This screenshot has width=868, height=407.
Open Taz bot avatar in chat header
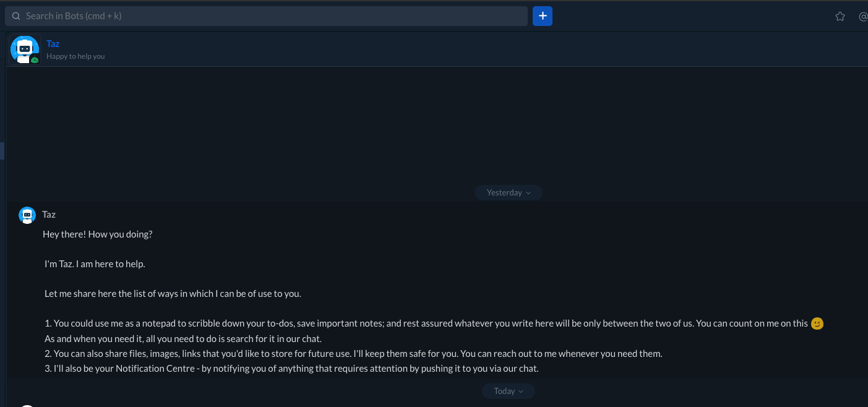click(x=24, y=49)
